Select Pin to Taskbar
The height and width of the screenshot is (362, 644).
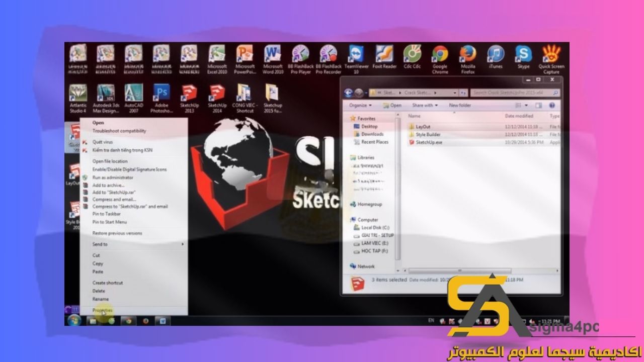click(106, 214)
